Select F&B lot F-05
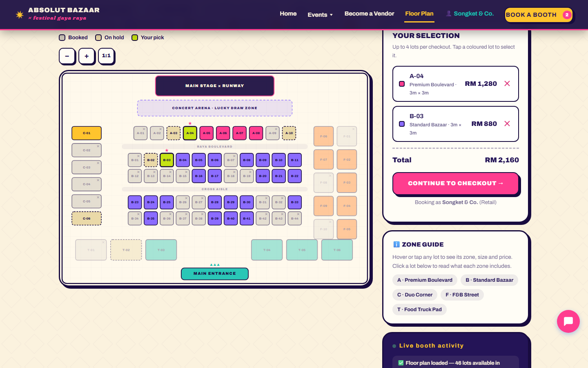 [x=347, y=229]
